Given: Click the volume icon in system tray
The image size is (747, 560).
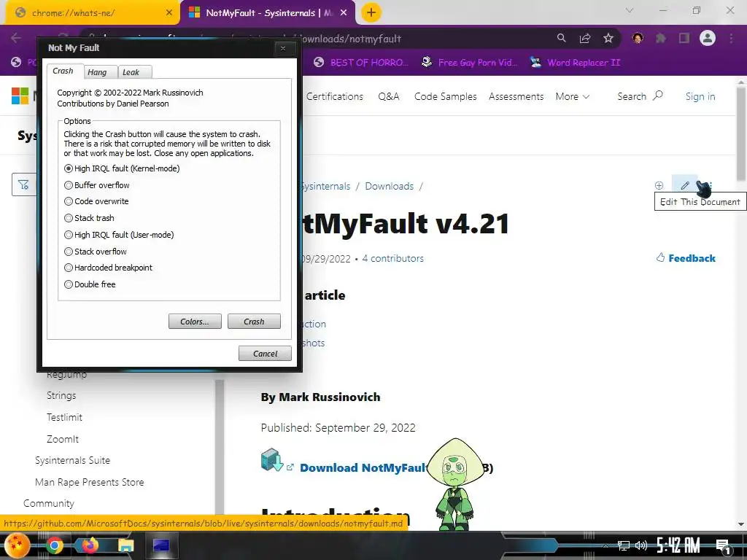Looking at the screenshot, I should (640, 545).
